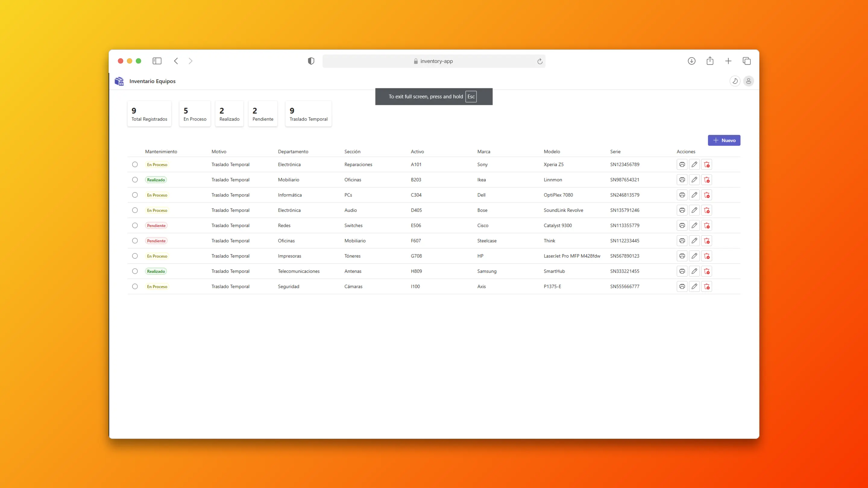Select the radio button for the Samsung SmartHub row
Viewport: 868px width, 488px height.
coord(135,271)
